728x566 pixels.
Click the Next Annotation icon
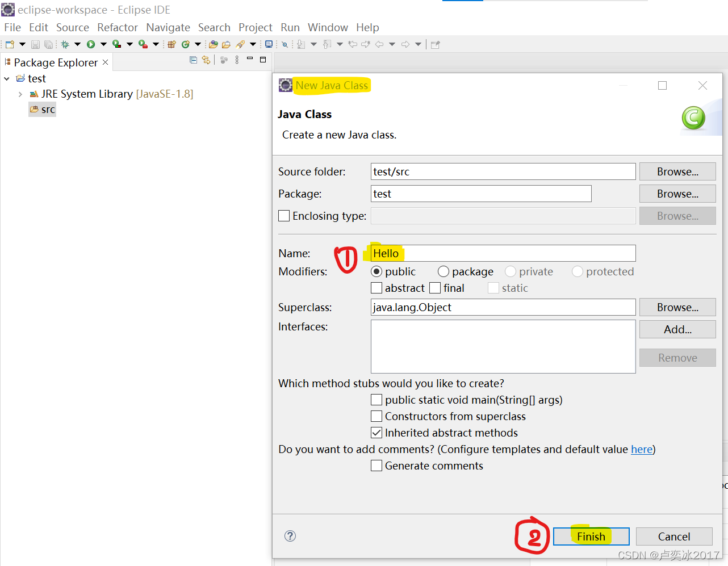301,44
